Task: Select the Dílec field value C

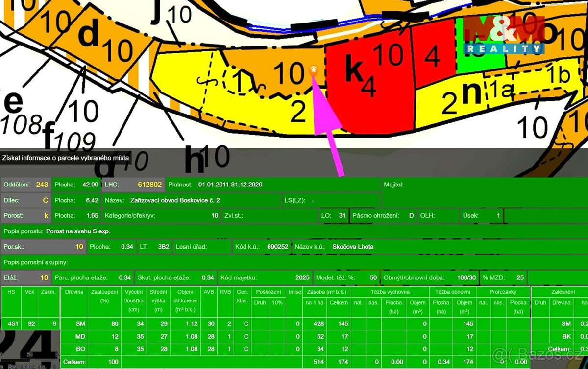Action: (45, 200)
